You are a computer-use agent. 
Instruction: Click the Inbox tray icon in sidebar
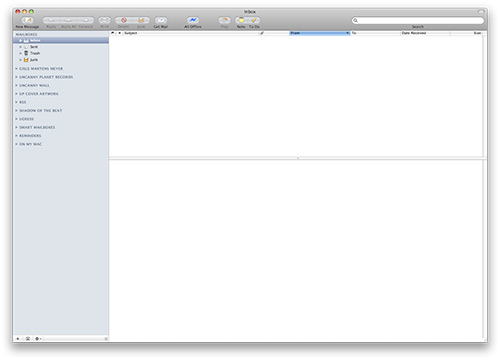[x=26, y=40]
